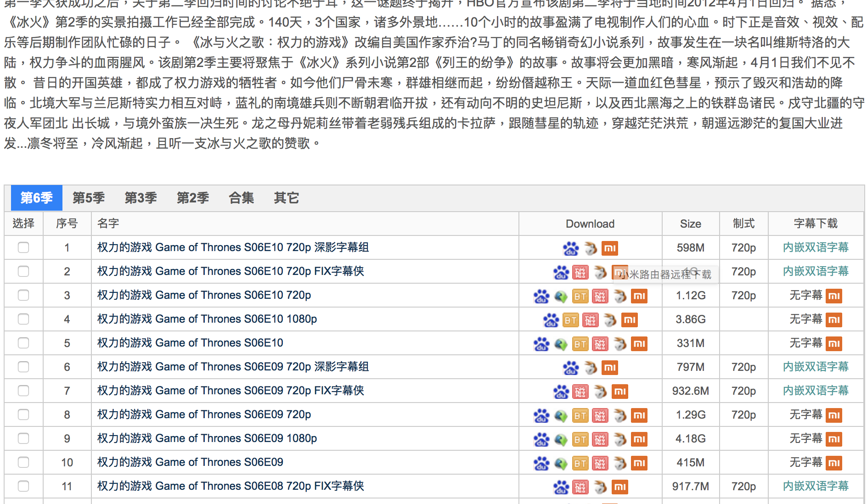The image size is (867, 504).
Task: Click BT torrent icon for S06E10 1080p
Action: 570,320
